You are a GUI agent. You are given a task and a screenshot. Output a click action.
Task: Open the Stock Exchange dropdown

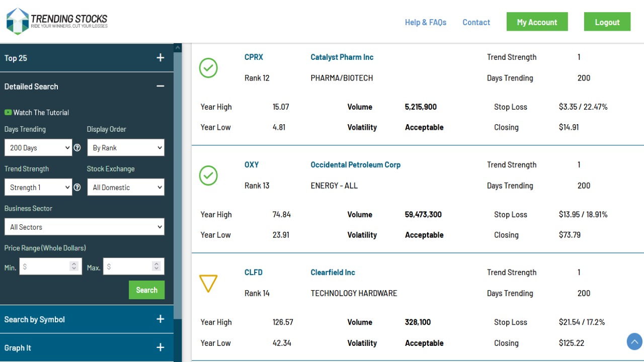(126, 188)
